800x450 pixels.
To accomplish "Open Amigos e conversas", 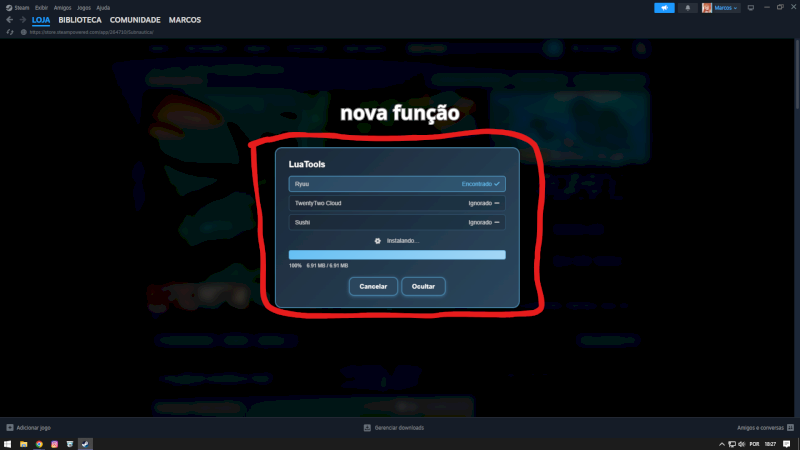I will click(x=760, y=428).
